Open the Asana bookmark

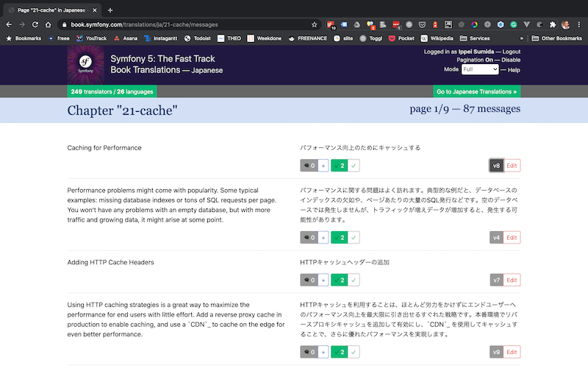(x=126, y=38)
